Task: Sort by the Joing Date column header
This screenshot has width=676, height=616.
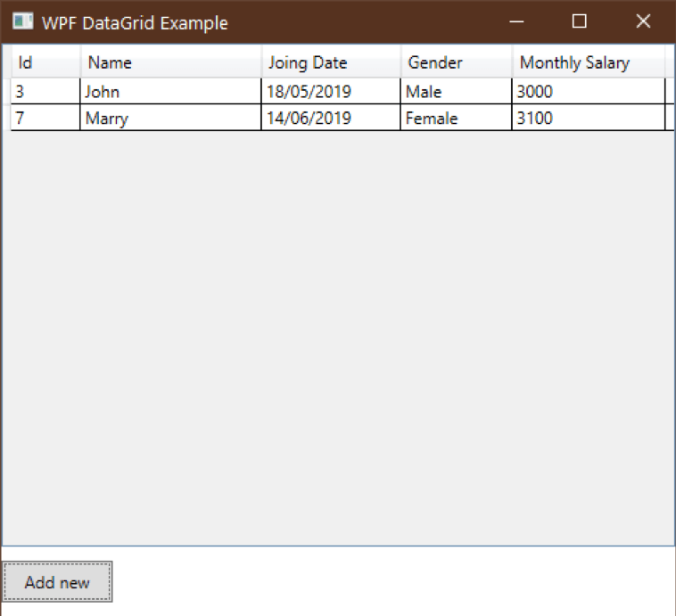Action: [331, 62]
